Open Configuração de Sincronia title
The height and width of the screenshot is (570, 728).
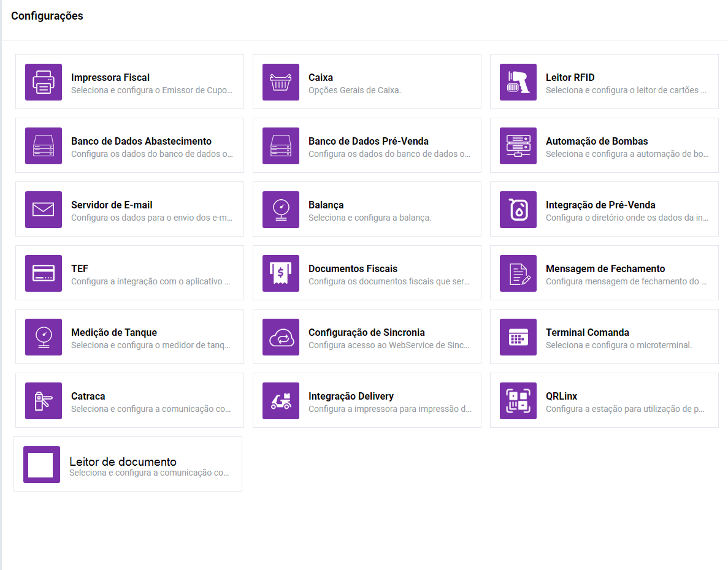366,333
